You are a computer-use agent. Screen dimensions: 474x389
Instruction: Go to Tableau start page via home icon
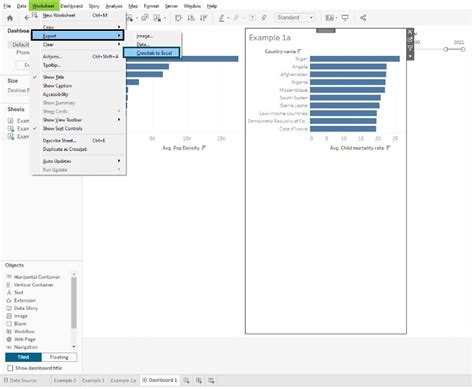pos(10,18)
